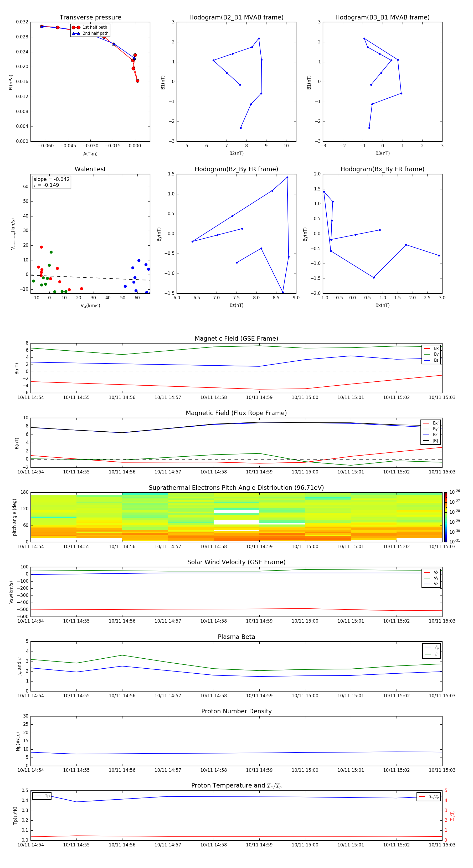Image resolution: width=473 pixels, height=868 pixels.
Task: Click the Vy legend entry in Solar Wind panel
Action: (431, 578)
